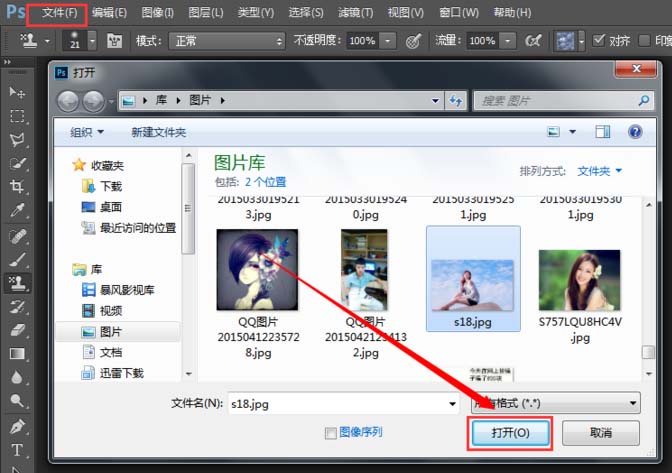Select the Crop tool in toolbar
The width and height of the screenshot is (672, 473).
(17, 186)
